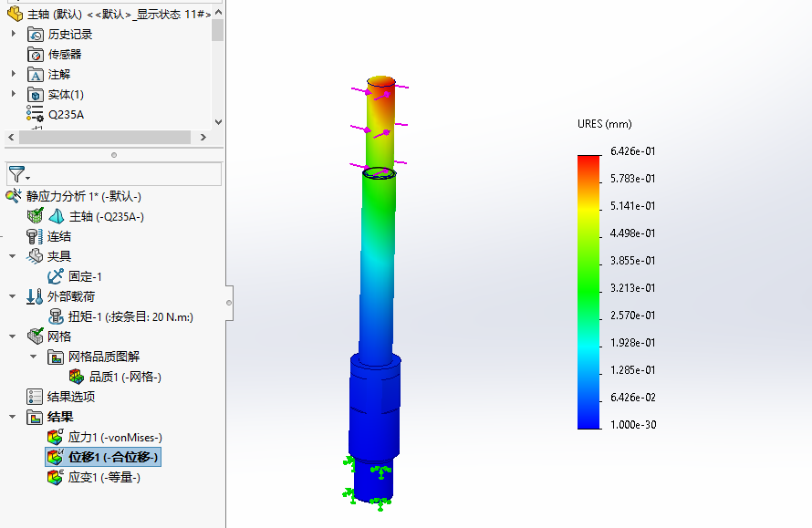
Task: Click the 应变1 strain plot icon
Action: tap(56, 477)
